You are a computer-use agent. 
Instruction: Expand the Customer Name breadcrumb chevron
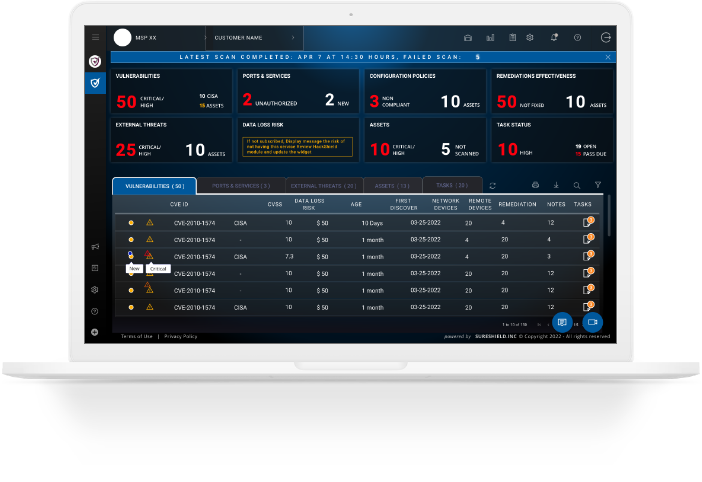293,37
